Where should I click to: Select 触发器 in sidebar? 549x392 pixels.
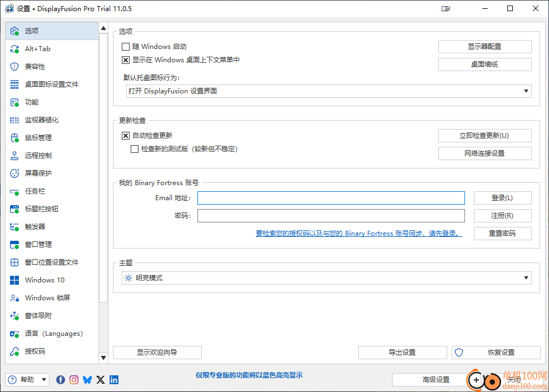[x=52, y=227]
